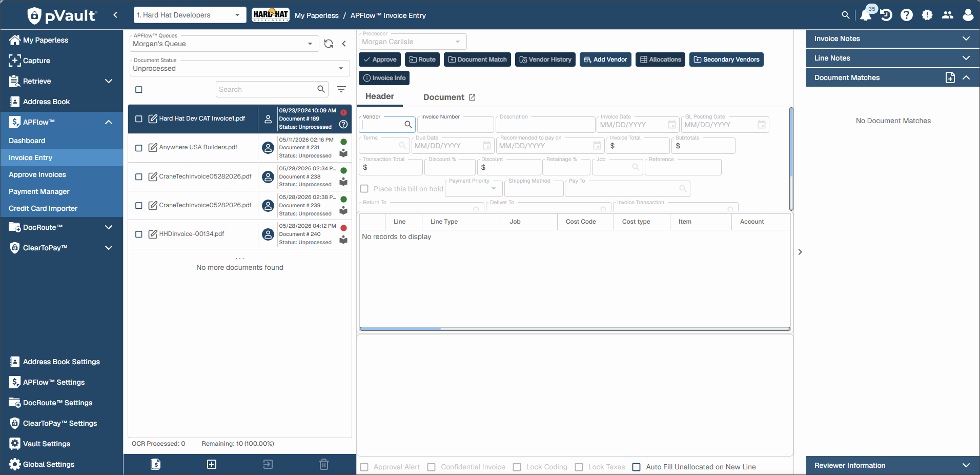The image size is (980, 475).
Task: Check the Document # 239 CraneTech invoice box
Action: coord(139,206)
